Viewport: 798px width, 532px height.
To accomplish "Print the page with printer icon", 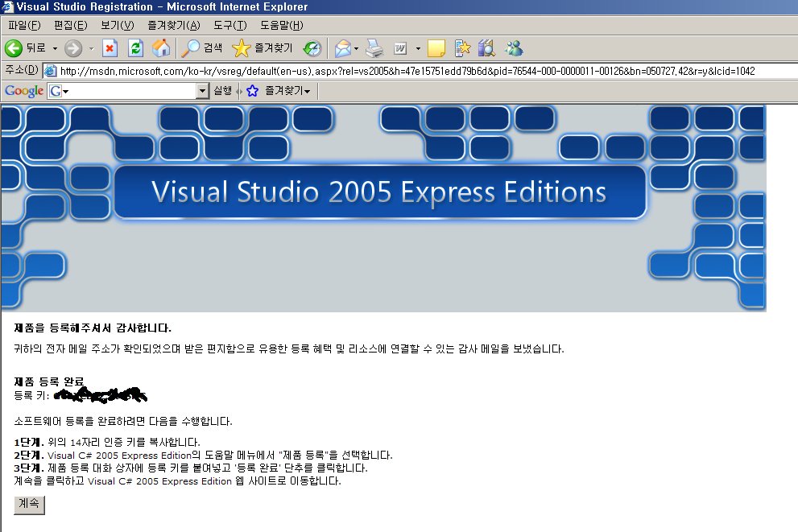I will tap(374, 48).
